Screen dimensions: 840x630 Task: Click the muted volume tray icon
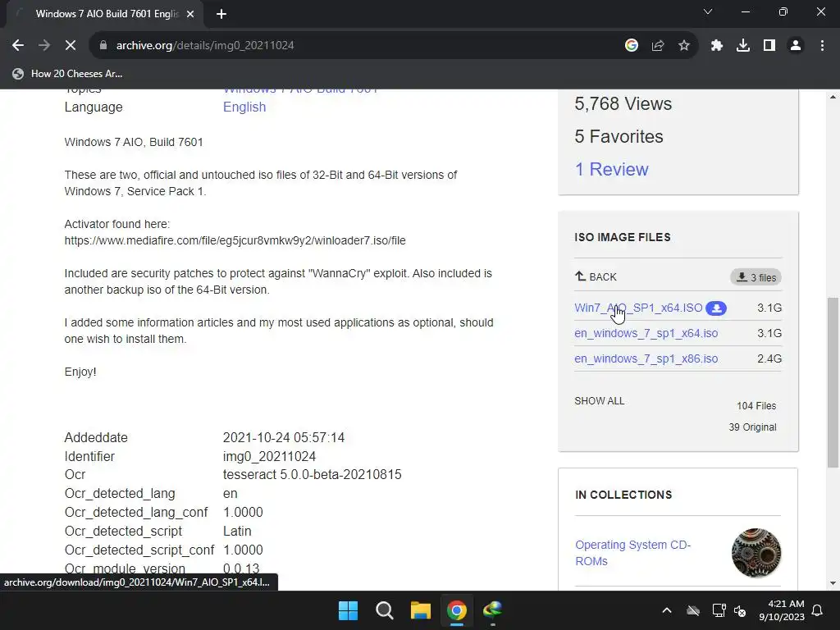(x=740, y=610)
